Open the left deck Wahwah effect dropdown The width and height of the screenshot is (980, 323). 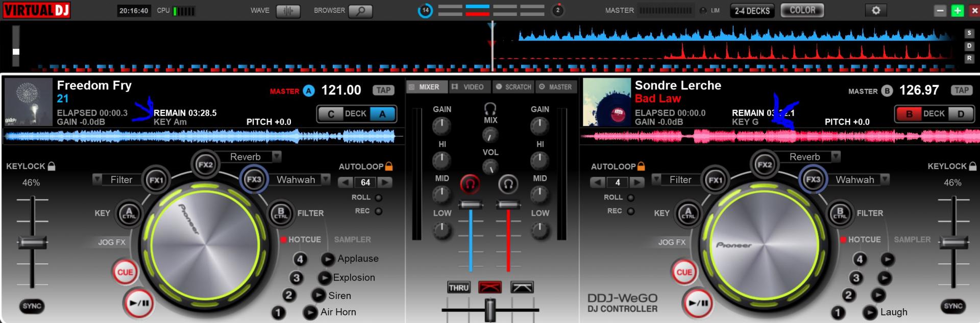pos(326,179)
